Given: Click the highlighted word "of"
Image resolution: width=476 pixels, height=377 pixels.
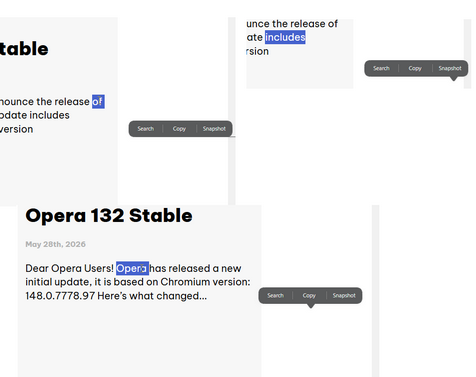Looking at the screenshot, I should click(98, 102).
